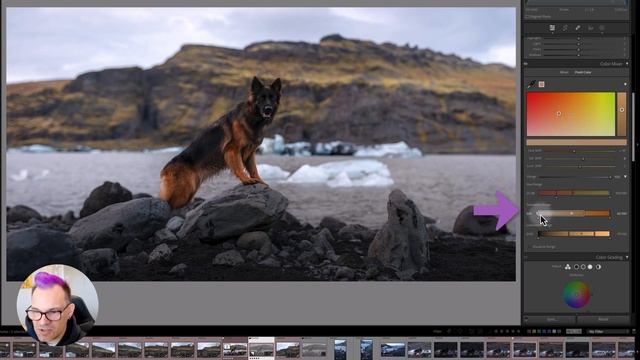Click the Luminance Range gradient bar

click(x=574, y=234)
